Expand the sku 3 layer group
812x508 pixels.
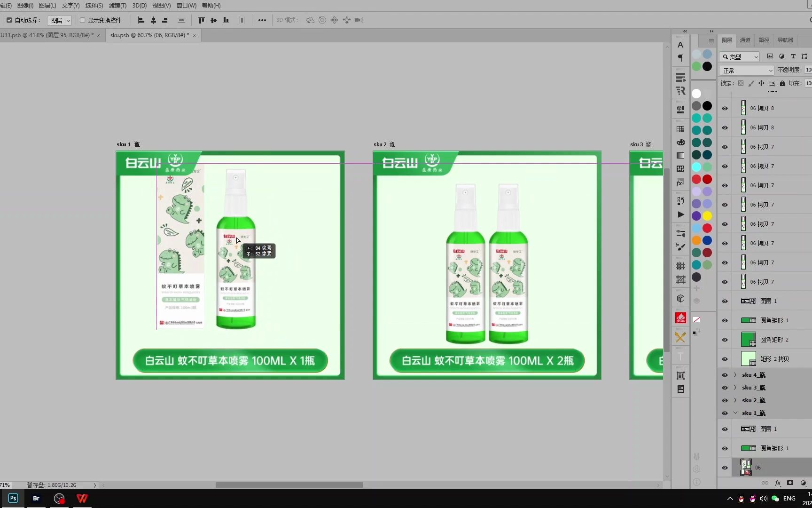click(735, 388)
